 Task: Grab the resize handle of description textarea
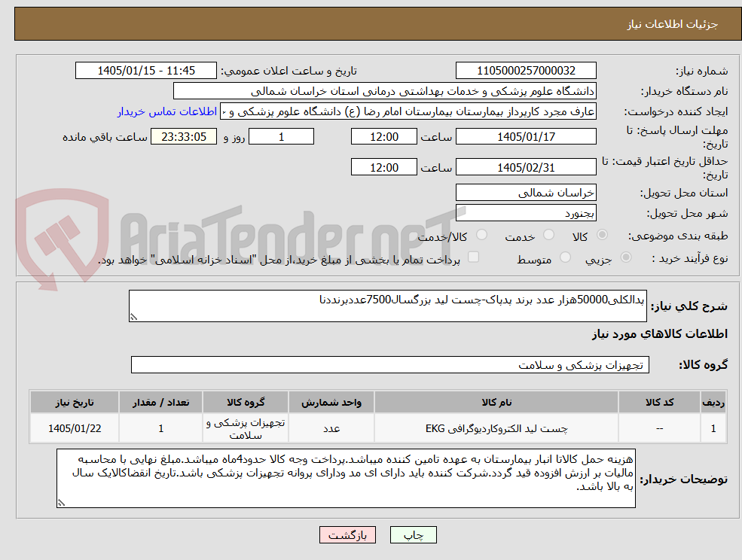[133, 318]
